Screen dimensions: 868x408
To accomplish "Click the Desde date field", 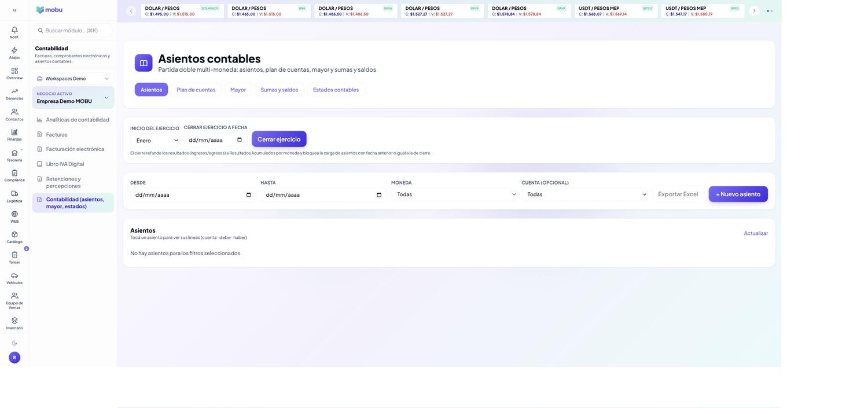I will [193, 195].
